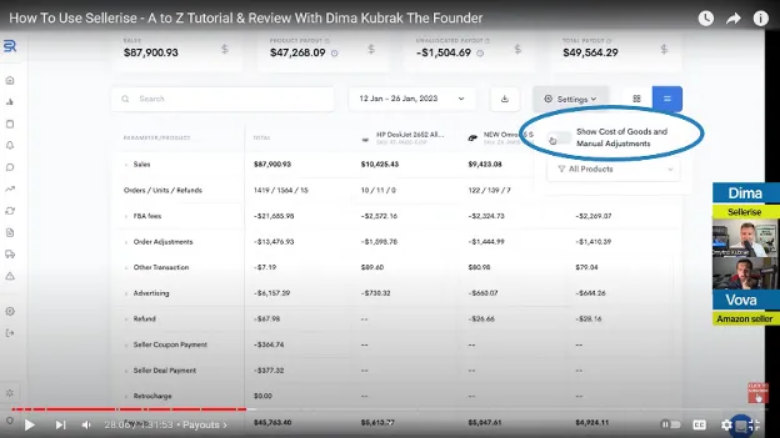Click Orders / Units / Refunds row label
Screen dimensions: 780x438
[163, 190]
